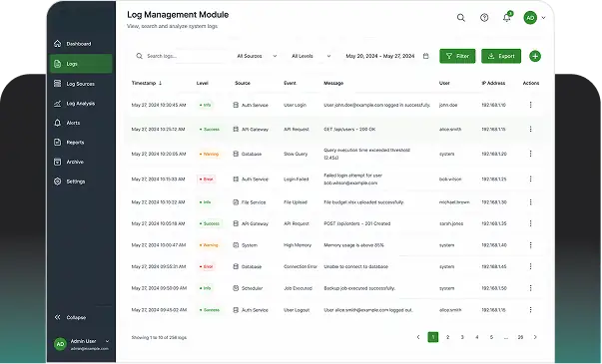The image size is (602, 364).
Task: Open the All Levels dropdown
Action: tap(310, 56)
